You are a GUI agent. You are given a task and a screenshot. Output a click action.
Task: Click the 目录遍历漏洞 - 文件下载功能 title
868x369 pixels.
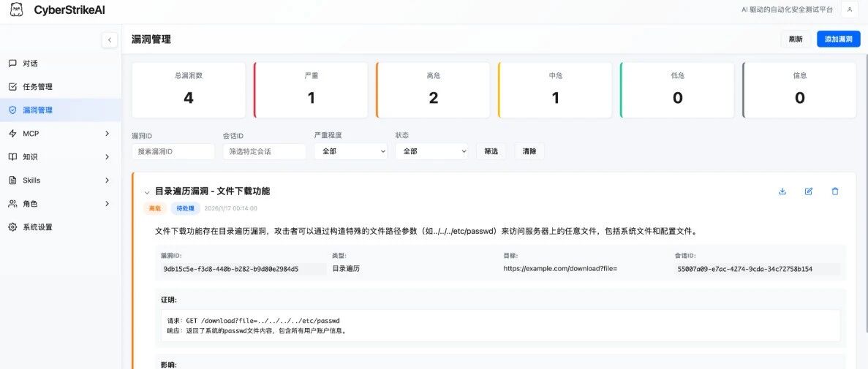coord(213,191)
